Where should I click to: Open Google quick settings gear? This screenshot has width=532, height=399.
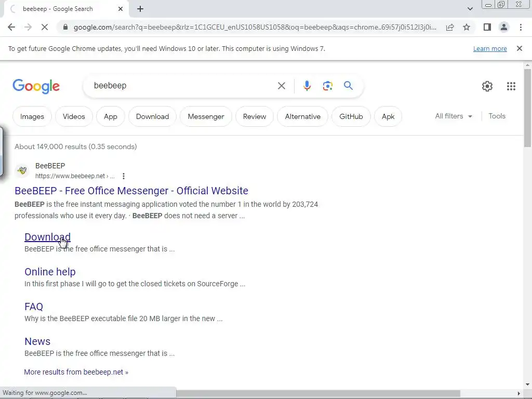click(x=487, y=86)
